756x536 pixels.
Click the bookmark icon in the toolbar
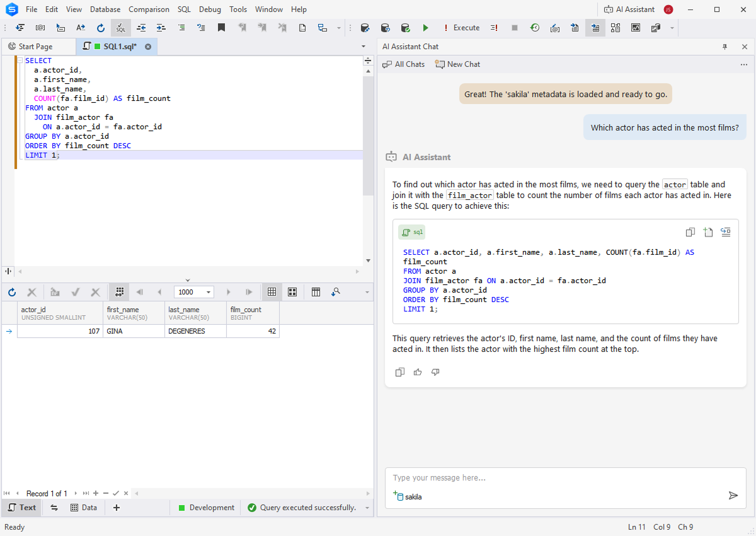[221, 28]
